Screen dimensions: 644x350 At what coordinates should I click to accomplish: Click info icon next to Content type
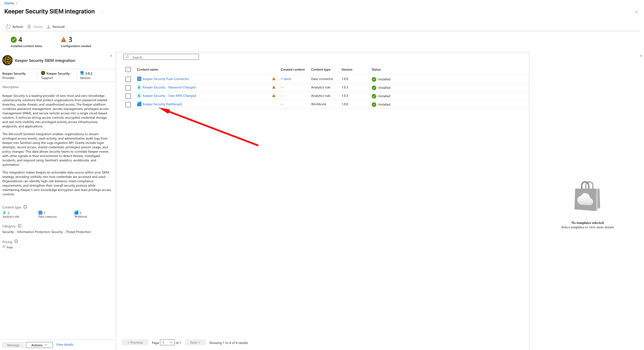[25, 207]
